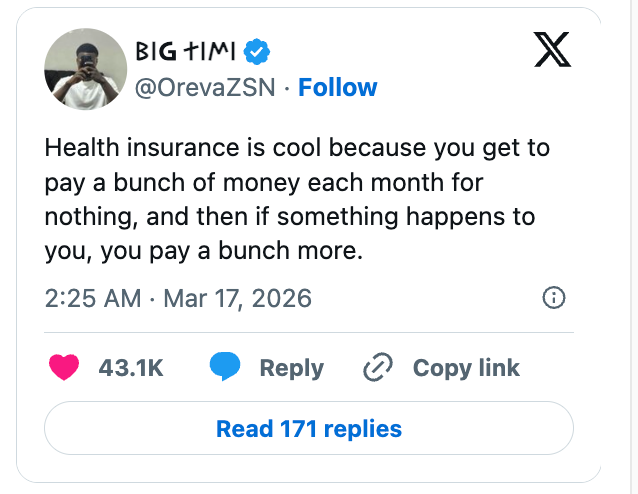Click the Reply text label
638x494 pixels.
point(291,368)
